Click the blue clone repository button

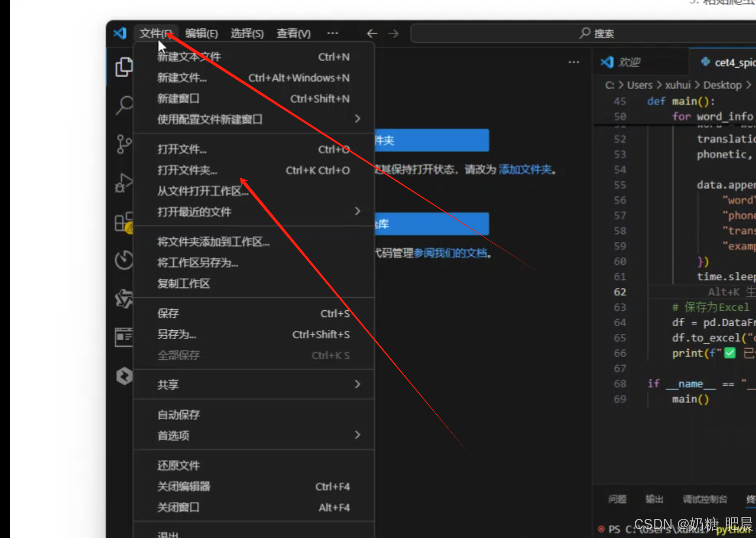click(x=431, y=224)
